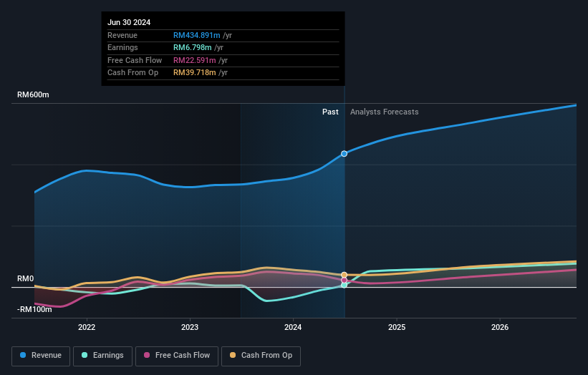Click the Earnings row label in tooltip
The height and width of the screenshot is (375, 588).
[122, 47]
